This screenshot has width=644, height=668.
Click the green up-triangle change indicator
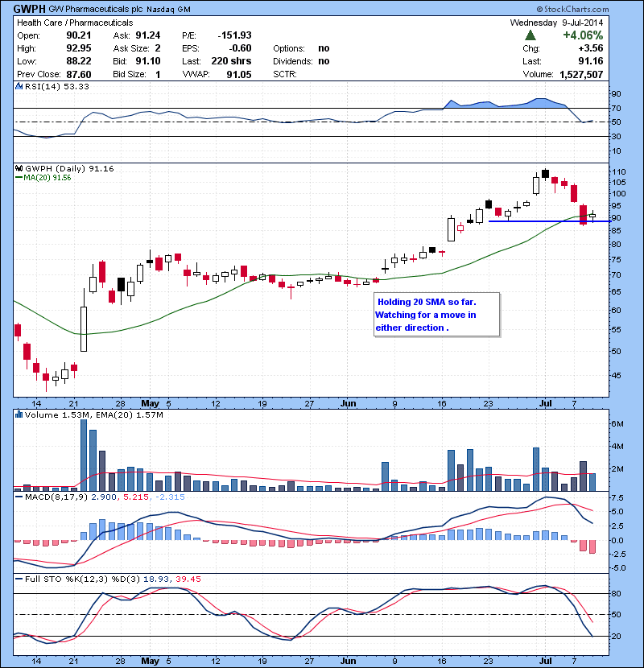coord(530,35)
